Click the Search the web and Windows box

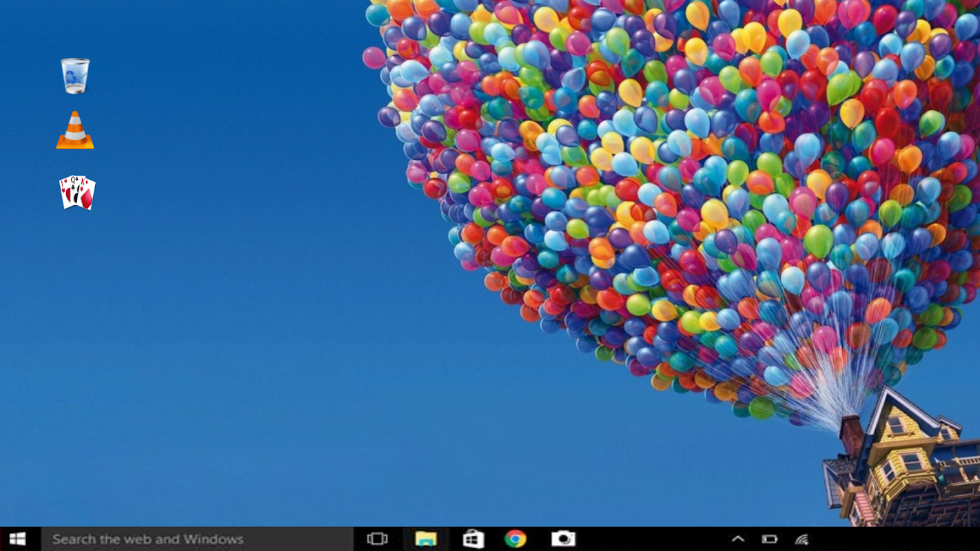[x=197, y=539]
